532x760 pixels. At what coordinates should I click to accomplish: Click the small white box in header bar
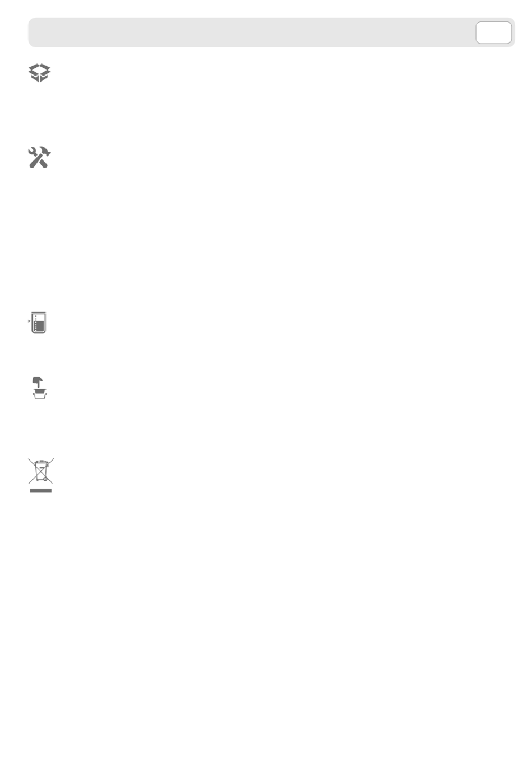coord(493,33)
